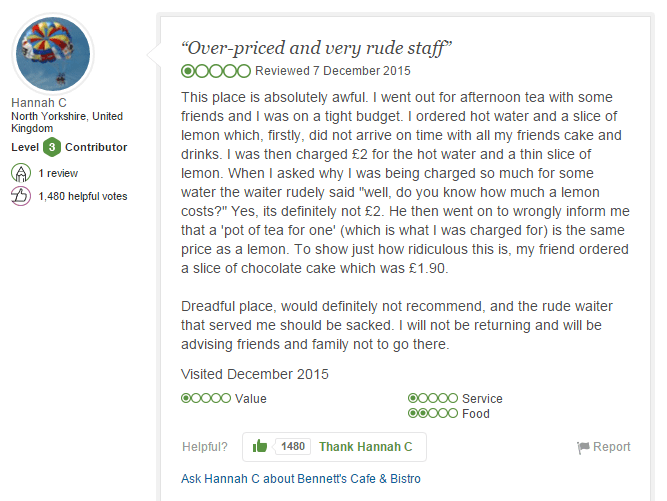Open Hannah C's profile name link
This screenshot has width=667, height=501.
pos(39,103)
